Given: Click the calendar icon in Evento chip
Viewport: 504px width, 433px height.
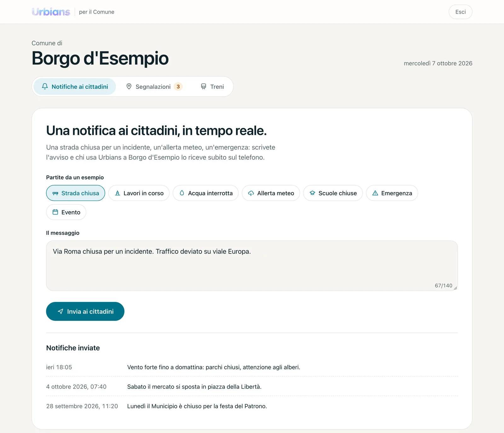Looking at the screenshot, I should point(55,212).
